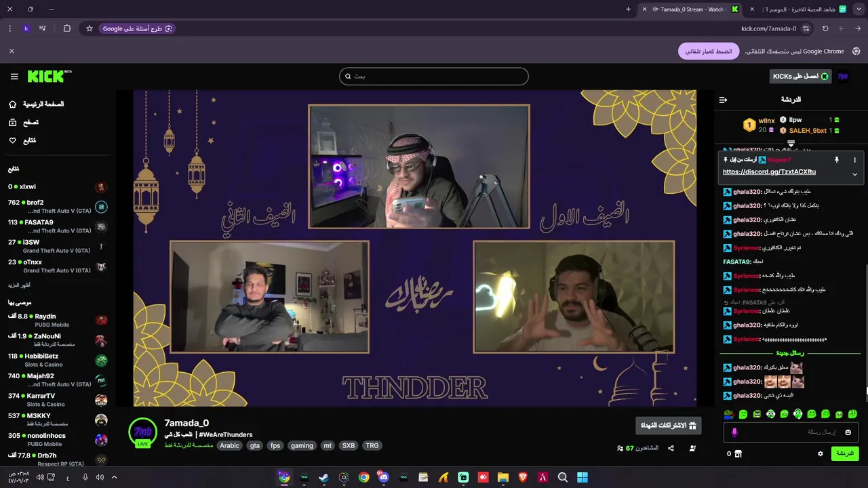Viewport: 868px width, 488px height.
Task: Click the purple microphone chat icon
Action: tap(734, 432)
